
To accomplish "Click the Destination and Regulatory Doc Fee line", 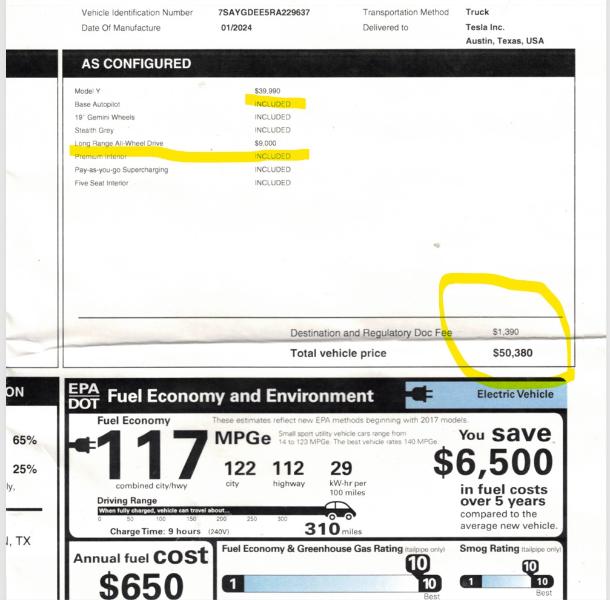I will [x=371, y=332].
